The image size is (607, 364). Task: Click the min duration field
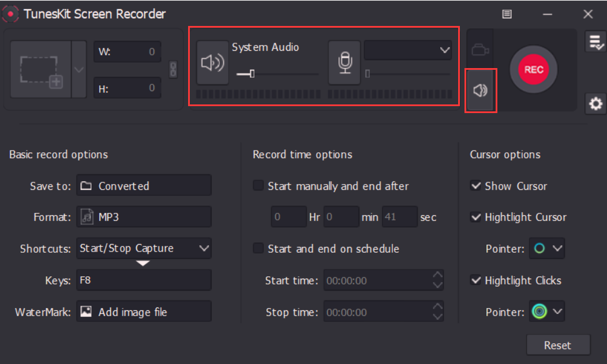342,217
